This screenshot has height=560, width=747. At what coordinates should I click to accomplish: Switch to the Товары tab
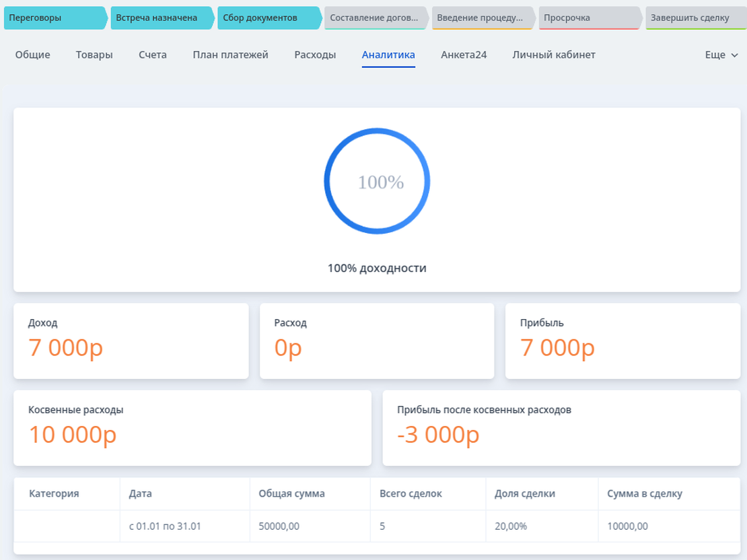(94, 55)
